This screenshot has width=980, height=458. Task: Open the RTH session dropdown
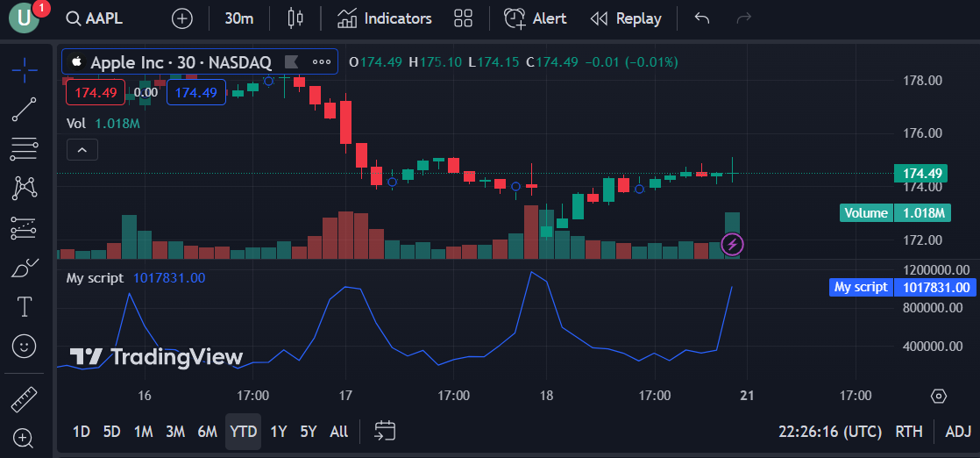[x=909, y=432]
